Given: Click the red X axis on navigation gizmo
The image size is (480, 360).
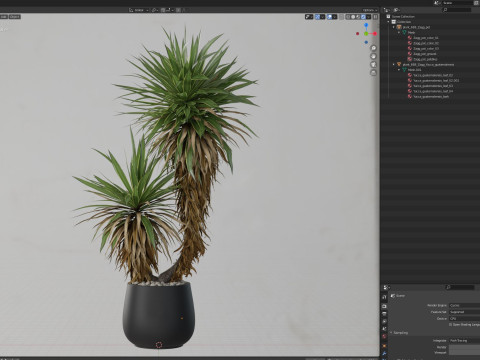Looking at the screenshot, I should tap(375, 34).
